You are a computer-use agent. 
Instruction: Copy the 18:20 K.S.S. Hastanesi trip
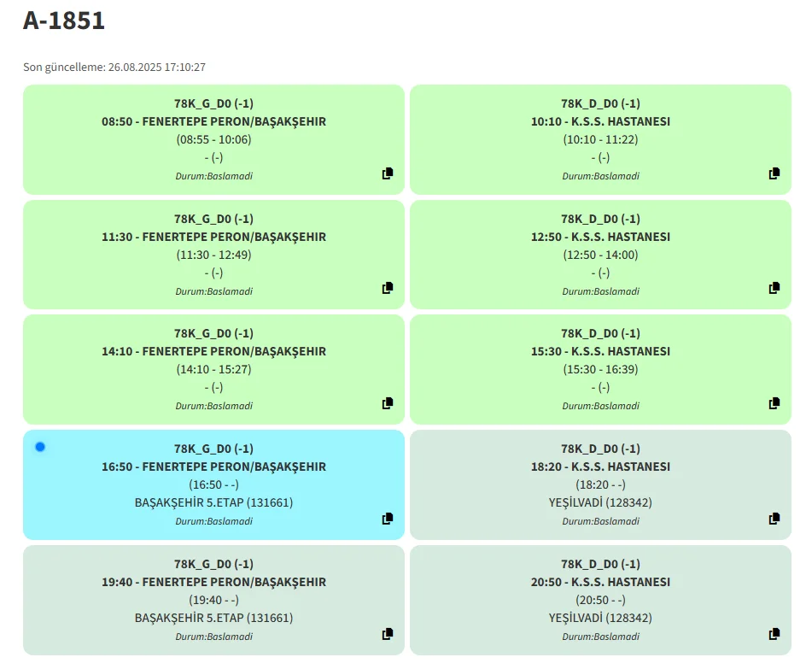click(x=774, y=519)
